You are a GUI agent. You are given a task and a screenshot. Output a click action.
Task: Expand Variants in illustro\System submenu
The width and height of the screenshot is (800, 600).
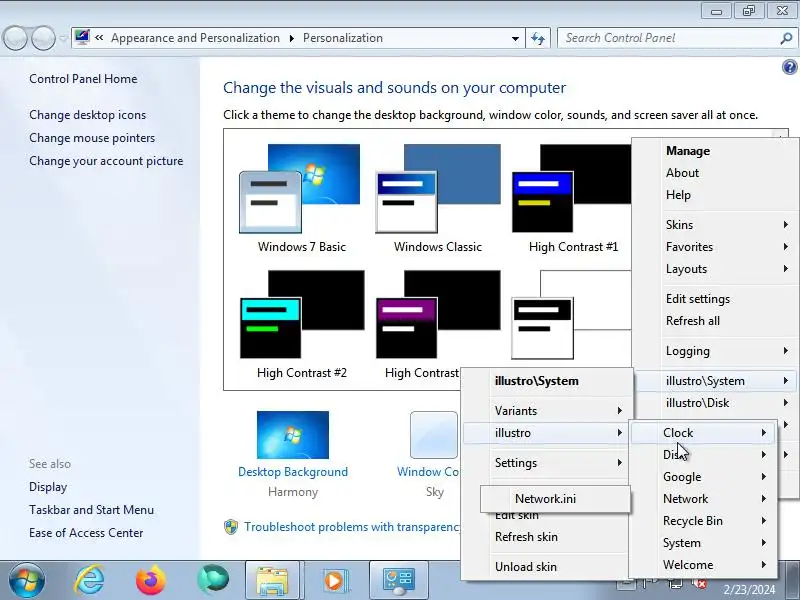tap(548, 411)
